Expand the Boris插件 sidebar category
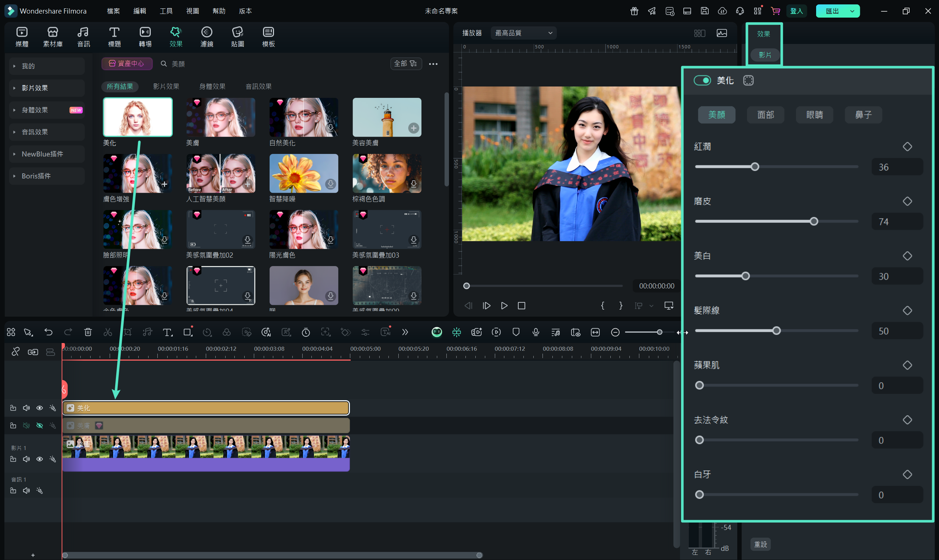The width and height of the screenshot is (939, 560). 47,176
